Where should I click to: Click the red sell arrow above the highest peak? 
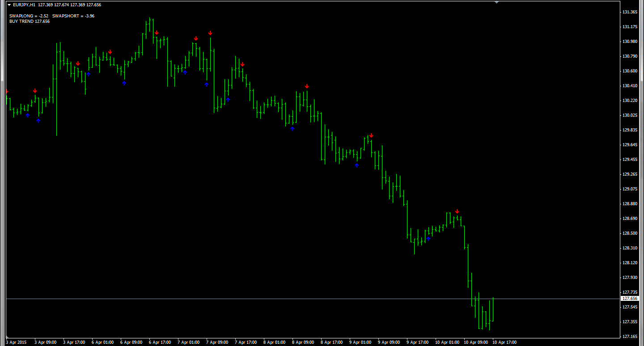click(157, 33)
